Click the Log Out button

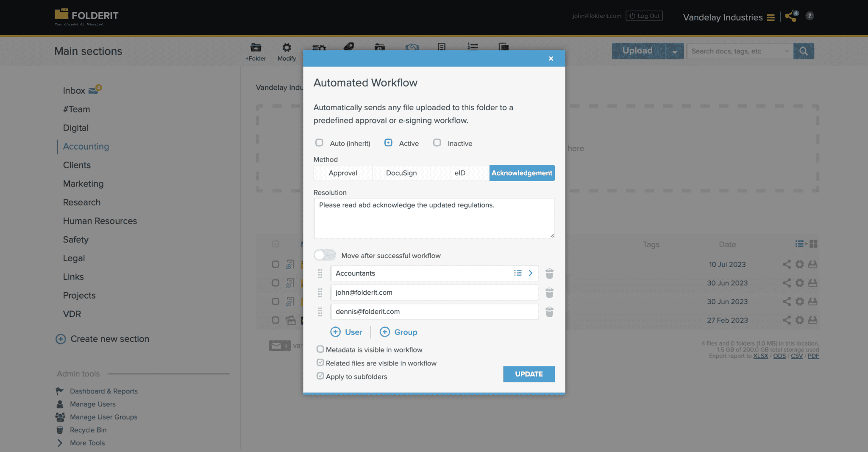point(644,16)
